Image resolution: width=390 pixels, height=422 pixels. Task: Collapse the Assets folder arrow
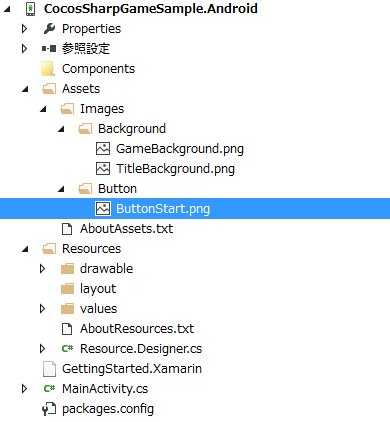pyautogui.click(x=25, y=89)
